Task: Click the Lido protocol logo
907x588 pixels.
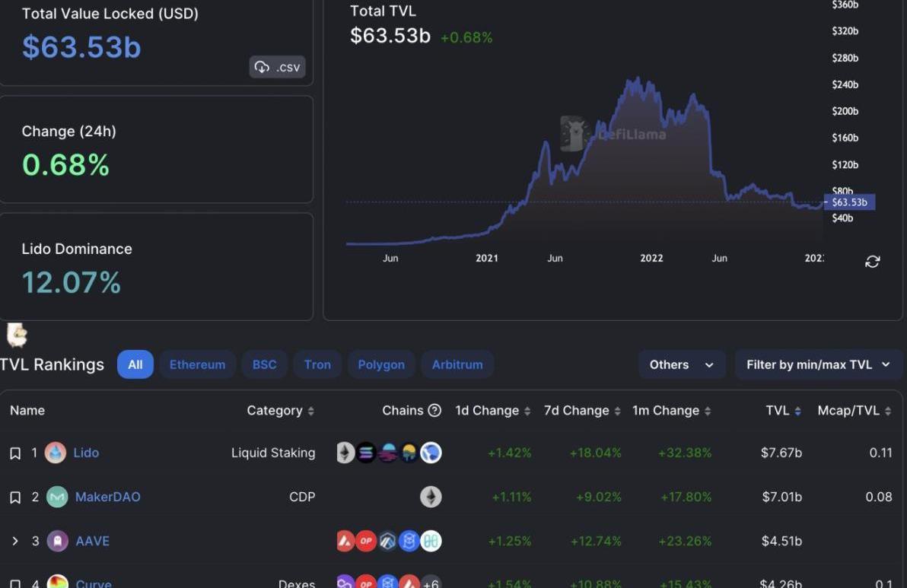Action: pyautogui.click(x=56, y=453)
